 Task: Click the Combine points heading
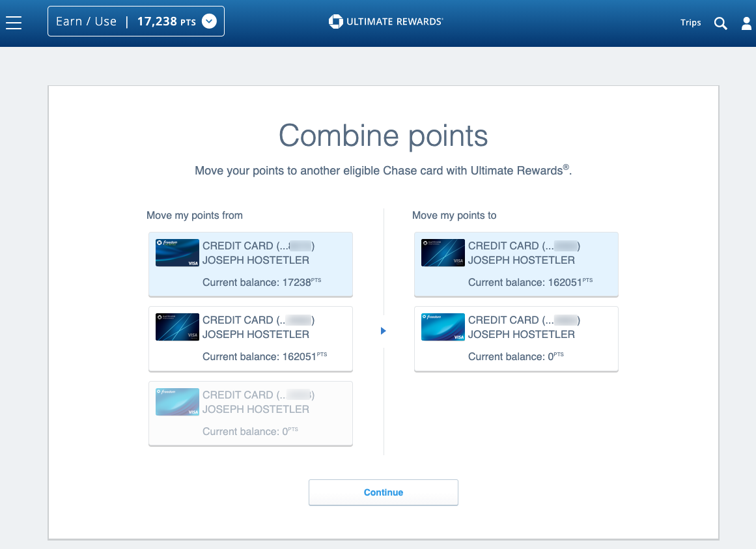tap(383, 136)
